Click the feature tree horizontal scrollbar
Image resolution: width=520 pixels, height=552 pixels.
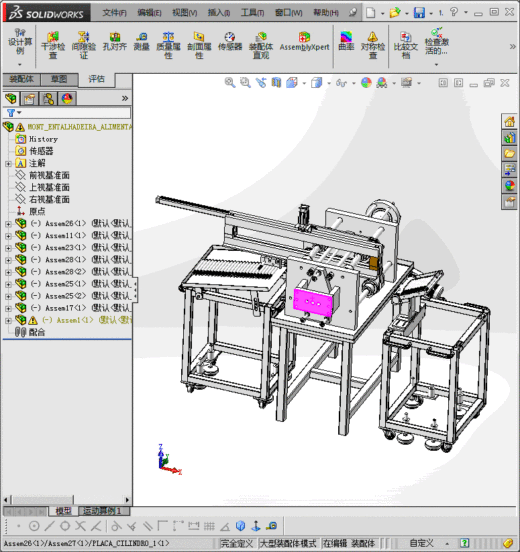(x=43, y=500)
